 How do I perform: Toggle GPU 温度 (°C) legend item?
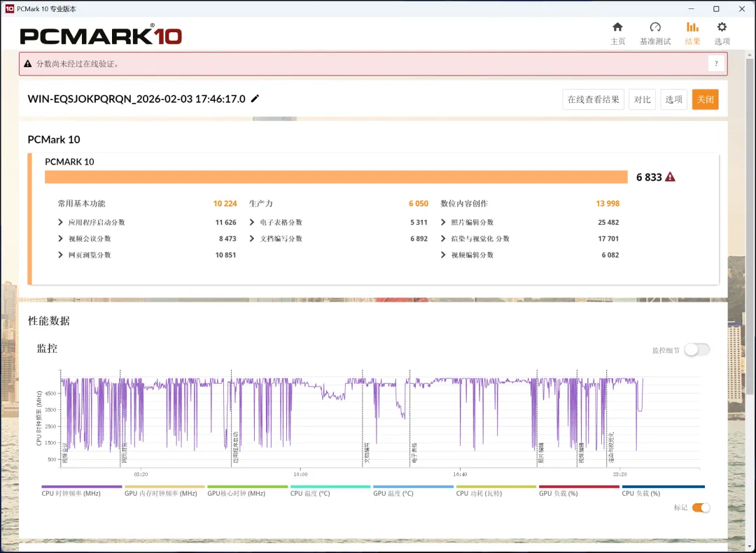click(413, 491)
